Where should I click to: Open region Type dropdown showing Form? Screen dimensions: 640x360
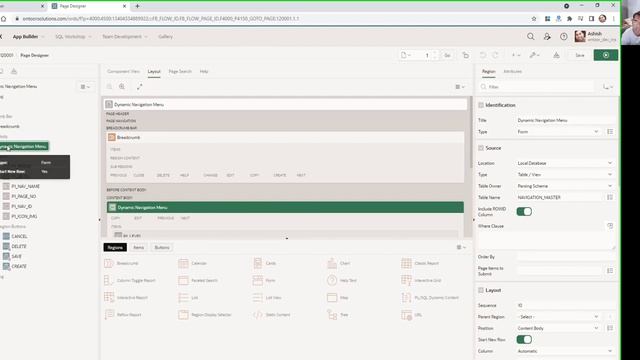(558, 132)
